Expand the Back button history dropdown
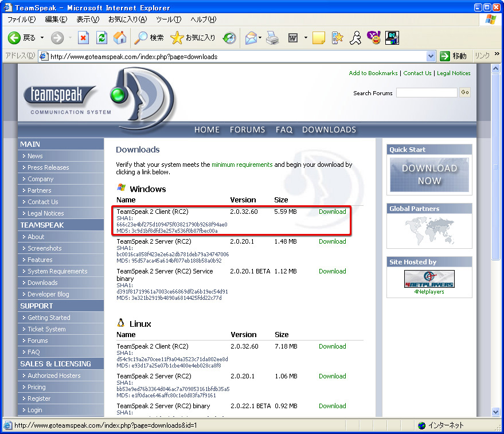Image resolution: width=504 pixels, height=434 pixels. 42,38
